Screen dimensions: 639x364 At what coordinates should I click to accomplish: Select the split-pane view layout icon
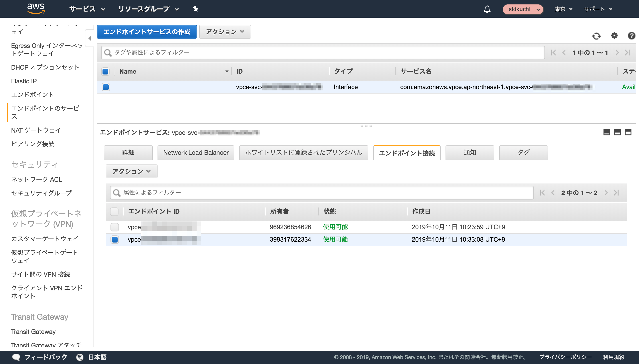pyautogui.click(x=617, y=132)
